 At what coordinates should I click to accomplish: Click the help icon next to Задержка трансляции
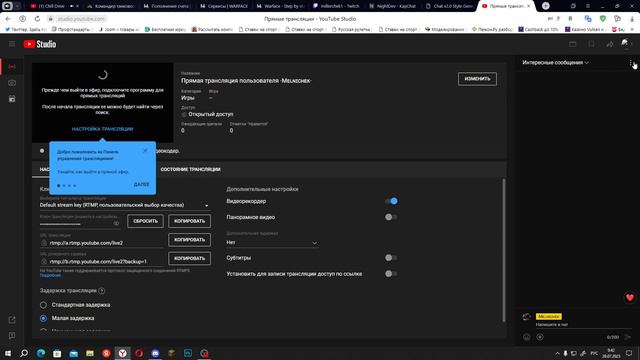102,291
